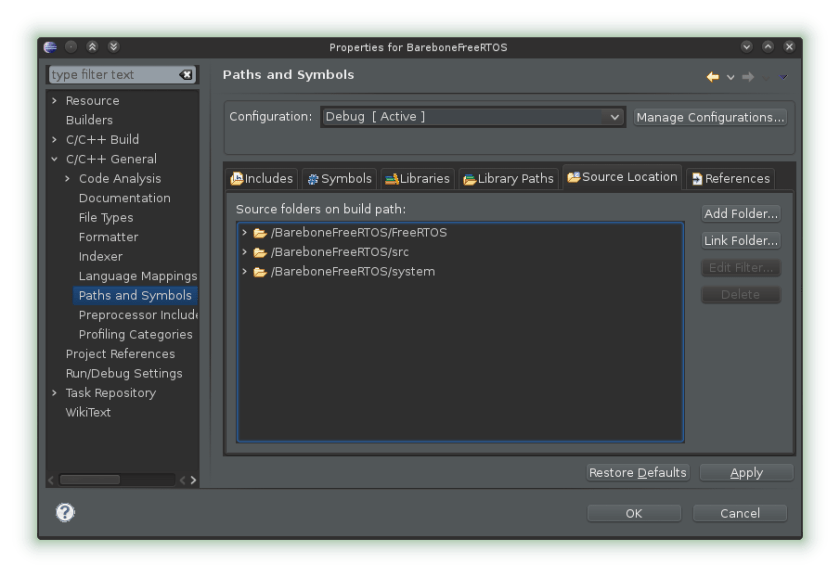Click the Eclipse icon in the title bar

pyautogui.click(x=50, y=47)
